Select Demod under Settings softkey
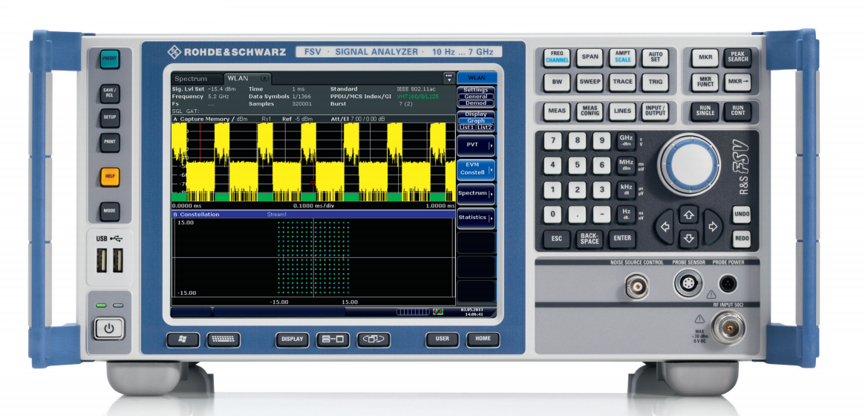 476,103
